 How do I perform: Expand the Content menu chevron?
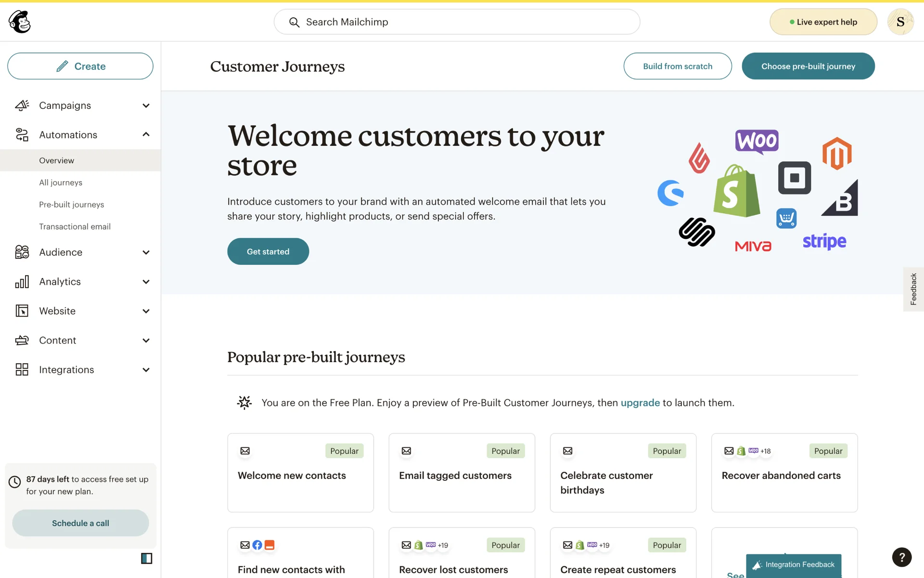click(x=146, y=341)
